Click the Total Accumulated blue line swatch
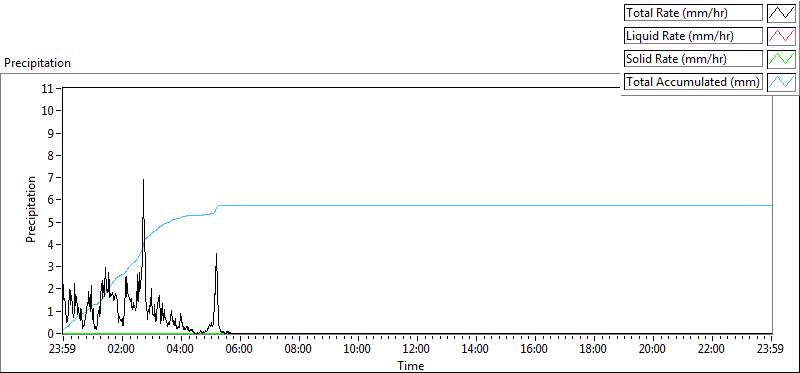Image resolution: width=800 pixels, height=373 pixels. pos(781,82)
